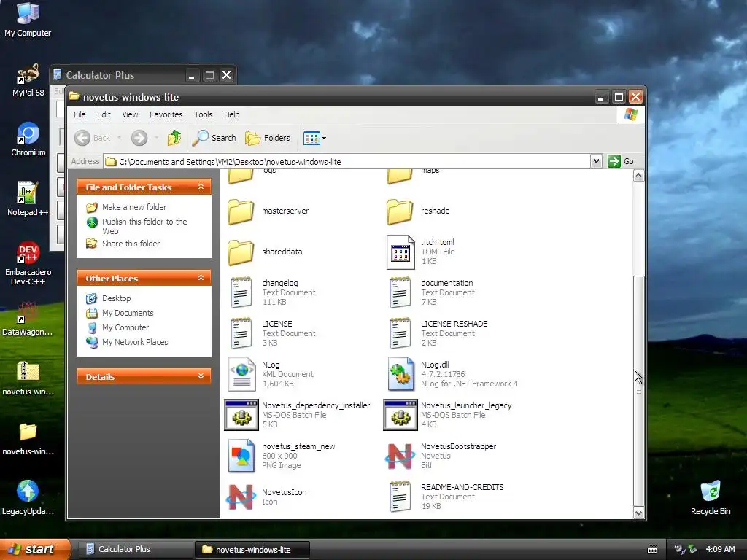This screenshot has height=560, width=747.
Task: Open Notepad++ desktop shortcut
Action: 28,198
